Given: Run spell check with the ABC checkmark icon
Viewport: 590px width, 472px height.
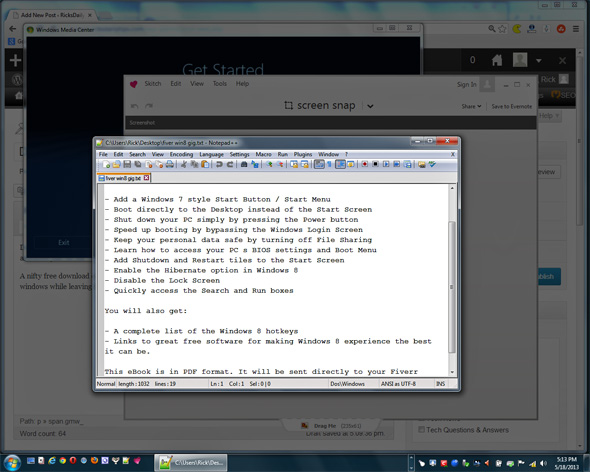Looking at the screenshot, I should pos(432,164).
